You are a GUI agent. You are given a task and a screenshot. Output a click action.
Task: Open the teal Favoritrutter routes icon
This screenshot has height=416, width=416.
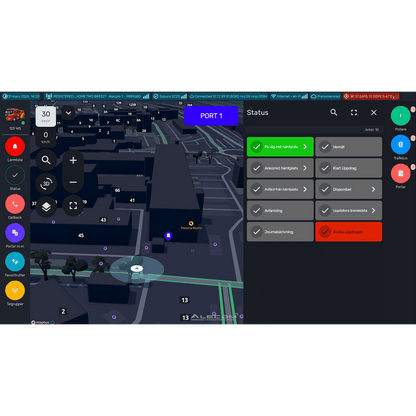[15, 262]
